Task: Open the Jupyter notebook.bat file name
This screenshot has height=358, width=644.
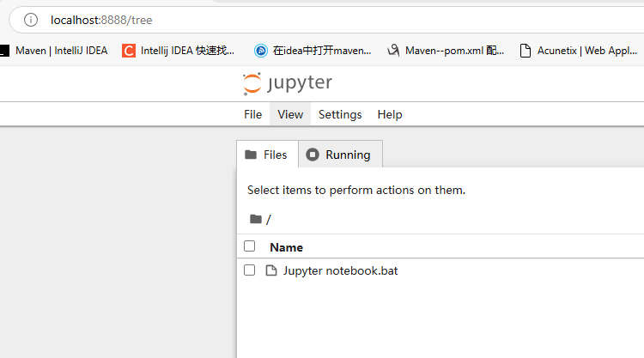Action: click(340, 271)
